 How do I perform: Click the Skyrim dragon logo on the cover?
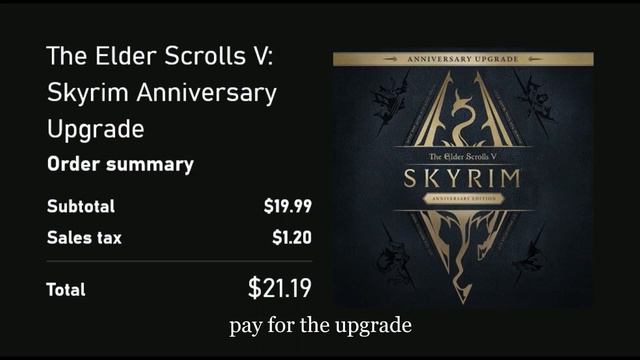point(463,109)
